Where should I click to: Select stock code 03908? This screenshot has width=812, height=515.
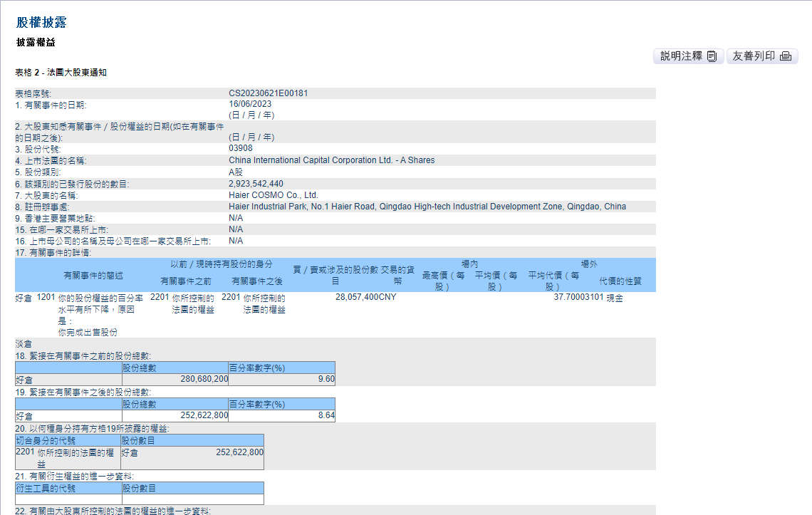pyautogui.click(x=241, y=148)
